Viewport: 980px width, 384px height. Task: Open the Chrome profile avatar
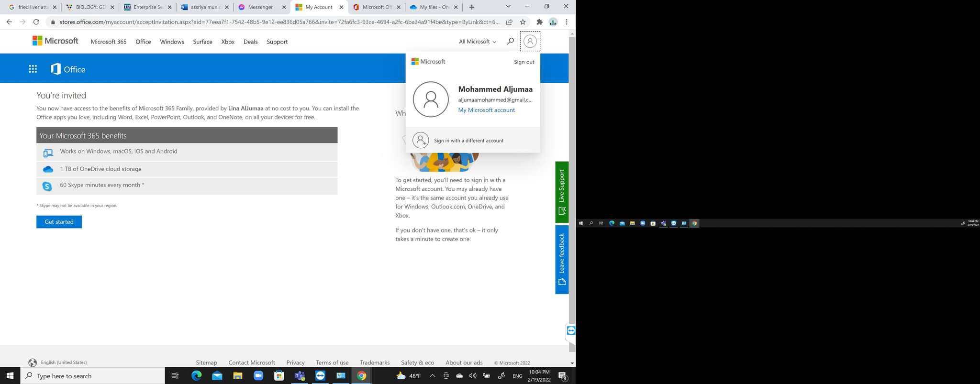[x=553, y=22]
